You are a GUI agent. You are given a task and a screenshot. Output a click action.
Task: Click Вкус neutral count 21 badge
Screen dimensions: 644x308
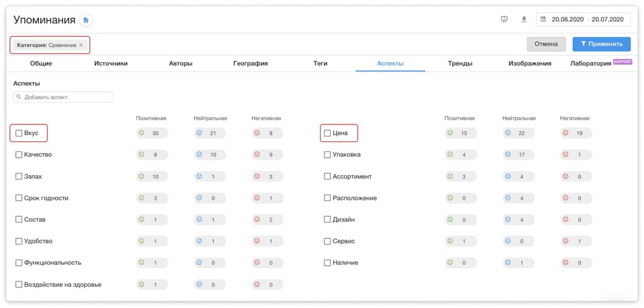pyautogui.click(x=210, y=133)
